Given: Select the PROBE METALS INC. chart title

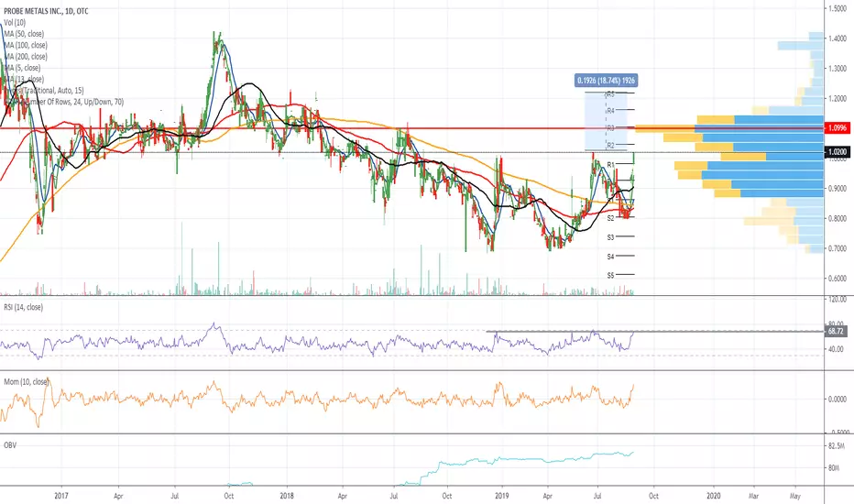Looking at the screenshot, I should pyautogui.click(x=46, y=11).
